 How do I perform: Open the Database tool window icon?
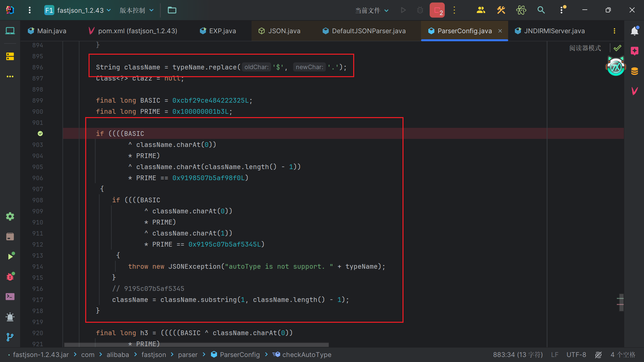tap(635, 71)
